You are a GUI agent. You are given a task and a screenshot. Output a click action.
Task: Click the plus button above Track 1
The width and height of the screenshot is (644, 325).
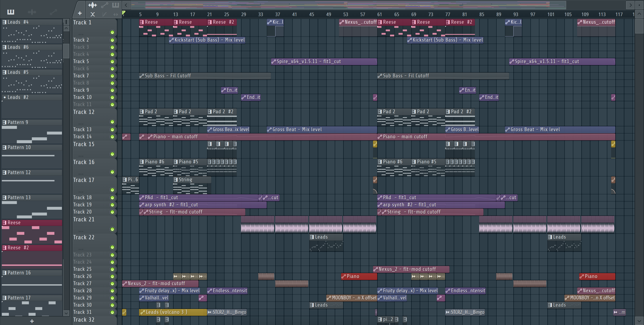point(80,13)
